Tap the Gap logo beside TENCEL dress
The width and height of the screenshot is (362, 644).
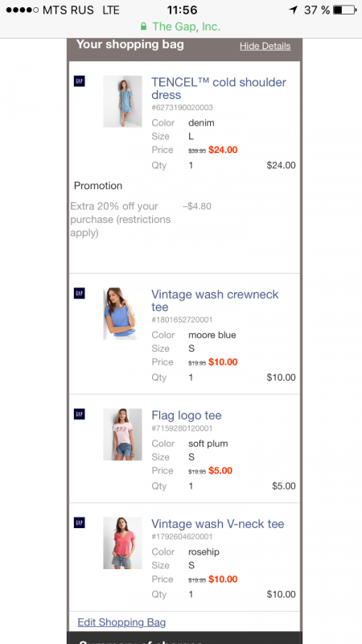79,81
